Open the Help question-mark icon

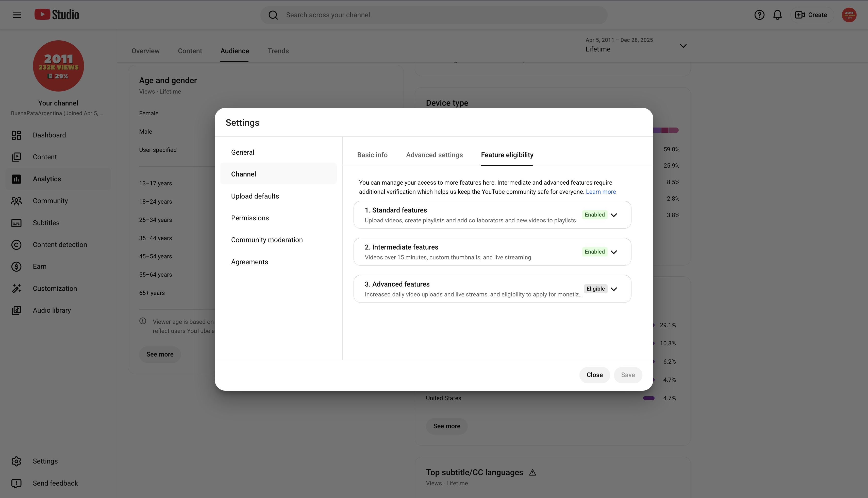(x=759, y=15)
